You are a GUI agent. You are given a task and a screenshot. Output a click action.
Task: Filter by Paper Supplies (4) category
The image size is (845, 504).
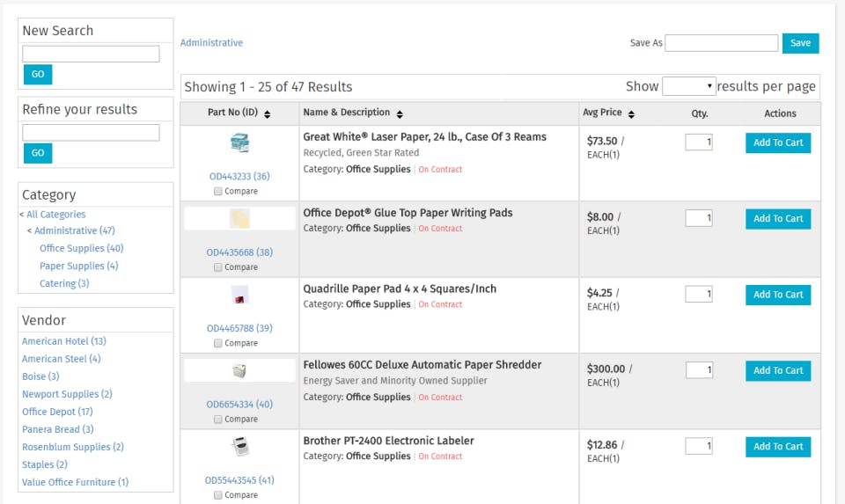click(78, 267)
